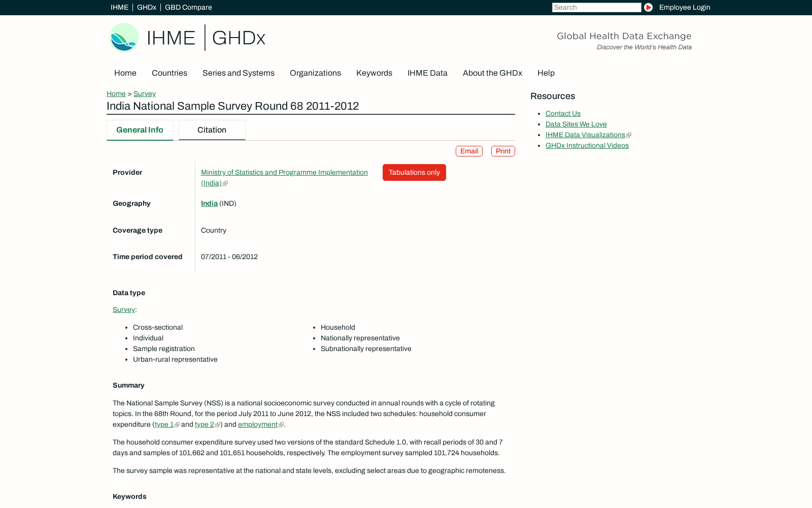Image resolution: width=812 pixels, height=508 pixels.
Task: Focus the Search input field
Action: 597,7
